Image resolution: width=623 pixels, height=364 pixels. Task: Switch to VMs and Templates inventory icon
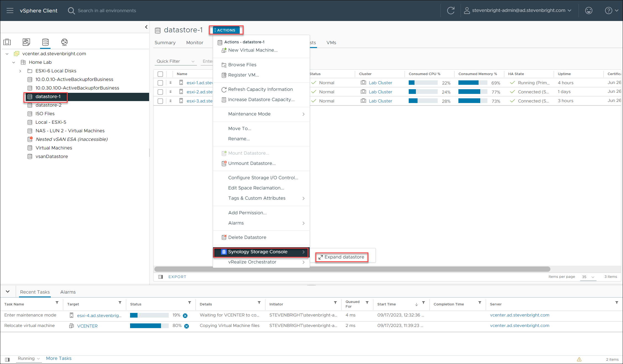26,42
